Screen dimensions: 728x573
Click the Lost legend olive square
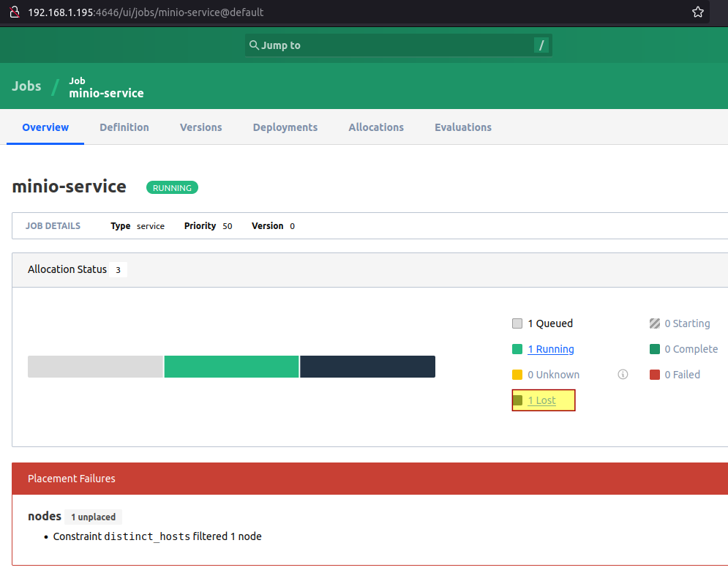pos(517,400)
